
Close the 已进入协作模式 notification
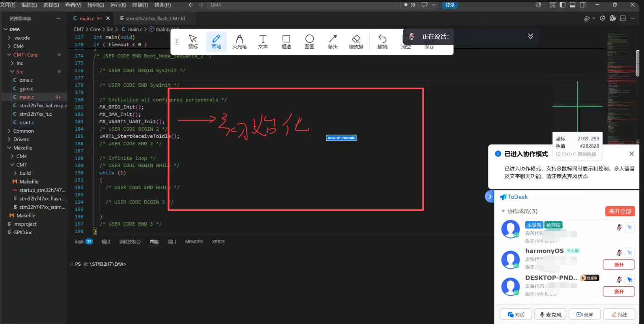click(631, 154)
